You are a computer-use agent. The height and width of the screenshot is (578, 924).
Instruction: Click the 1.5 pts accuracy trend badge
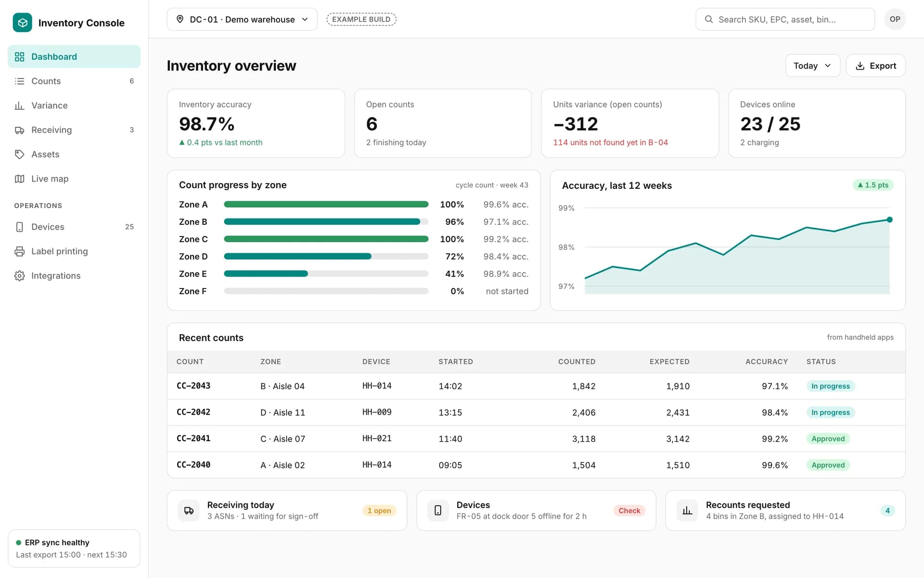(x=873, y=185)
